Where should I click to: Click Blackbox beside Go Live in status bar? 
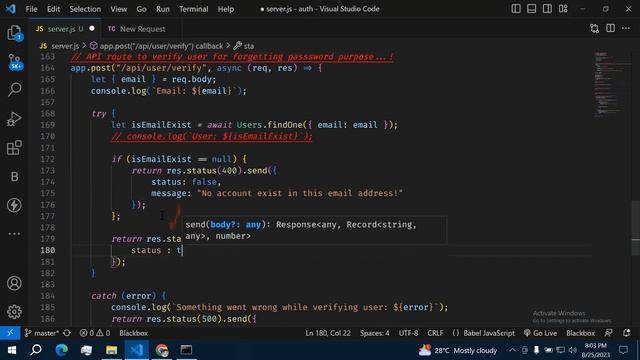580,333
